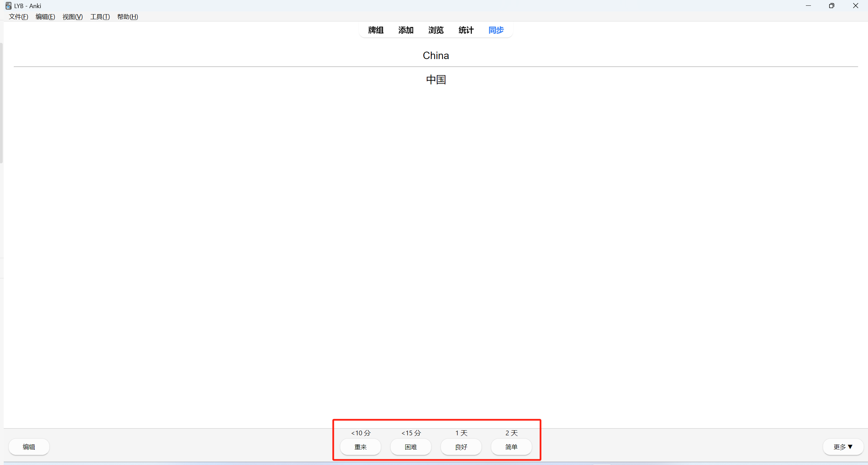Click the question text China
The image size is (868, 465).
click(x=436, y=56)
